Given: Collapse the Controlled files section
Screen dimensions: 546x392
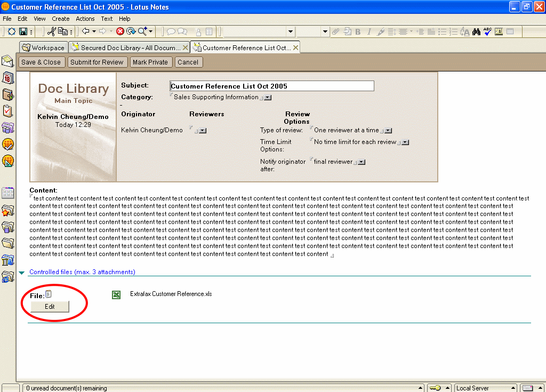Looking at the screenshot, I should [x=22, y=273].
